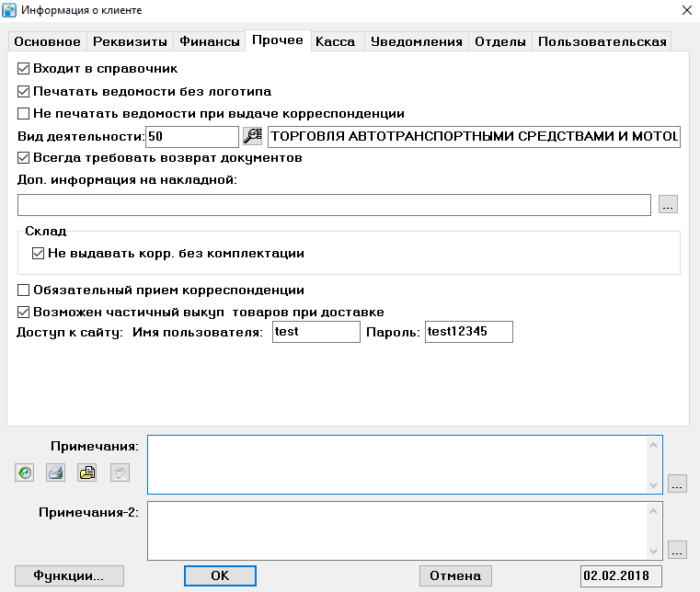
Task: Click Примечания scrollbar down arrow
Action: click(x=654, y=485)
